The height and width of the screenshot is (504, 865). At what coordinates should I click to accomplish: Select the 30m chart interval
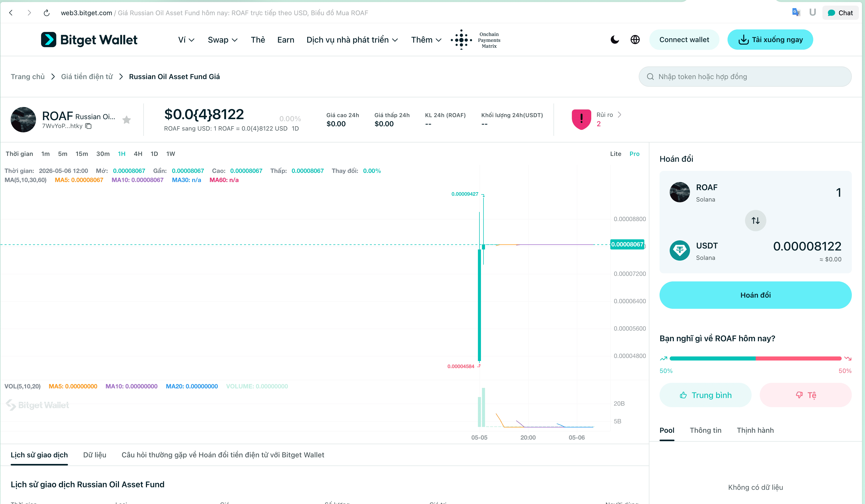pyautogui.click(x=103, y=154)
